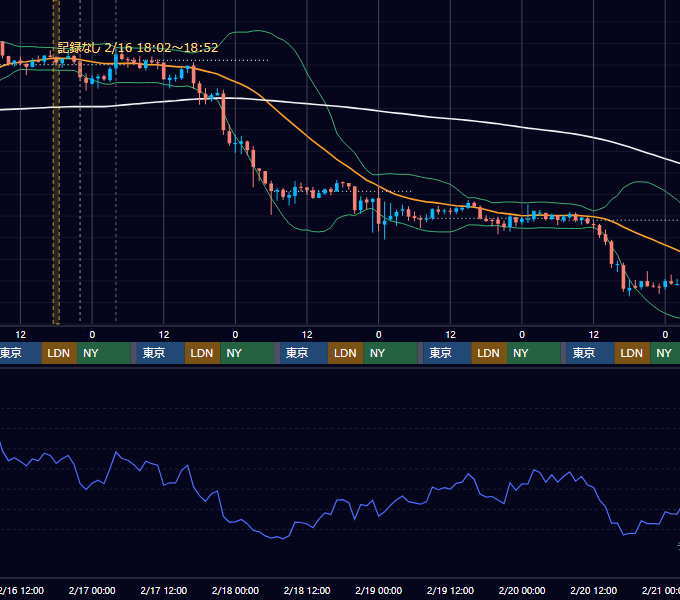Click the NY session block starting before 2/19 00:00
Viewport: 680px width, 600px height.
click(390, 353)
